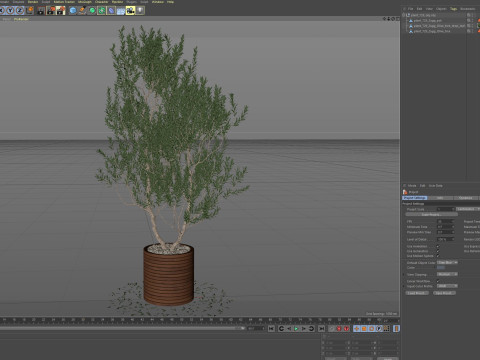This screenshot has height=360, width=480.
Task: Step back one frame
Action: (x=289, y=329)
